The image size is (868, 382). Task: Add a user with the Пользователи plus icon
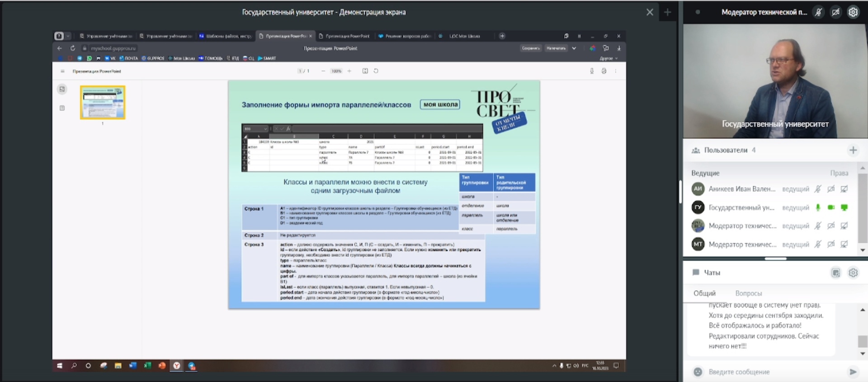(853, 150)
